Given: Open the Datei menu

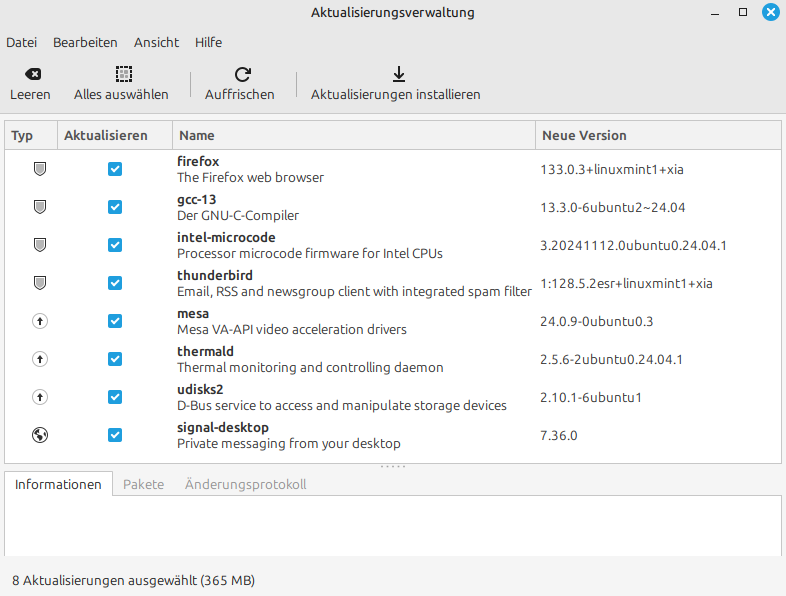Looking at the screenshot, I should pos(22,43).
